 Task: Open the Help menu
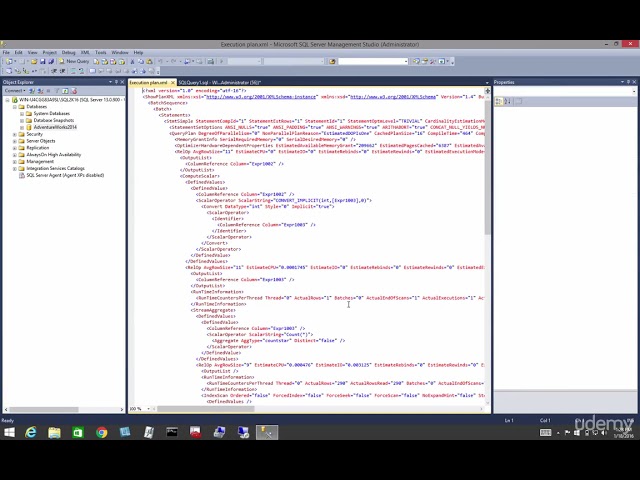[x=138, y=53]
